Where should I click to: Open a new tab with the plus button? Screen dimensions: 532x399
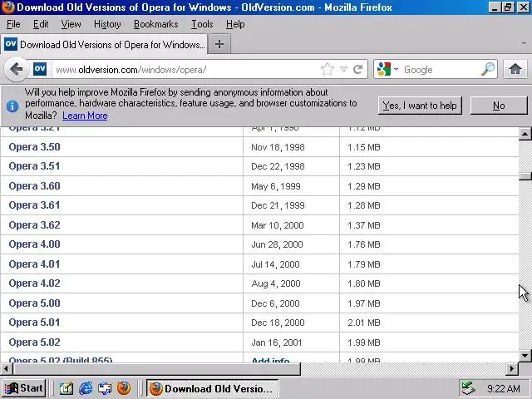pyautogui.click(x=219, y=44)
